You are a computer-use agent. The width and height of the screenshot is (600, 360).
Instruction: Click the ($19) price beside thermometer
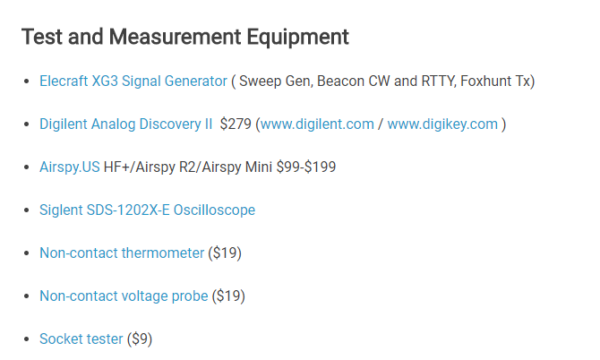225,253
